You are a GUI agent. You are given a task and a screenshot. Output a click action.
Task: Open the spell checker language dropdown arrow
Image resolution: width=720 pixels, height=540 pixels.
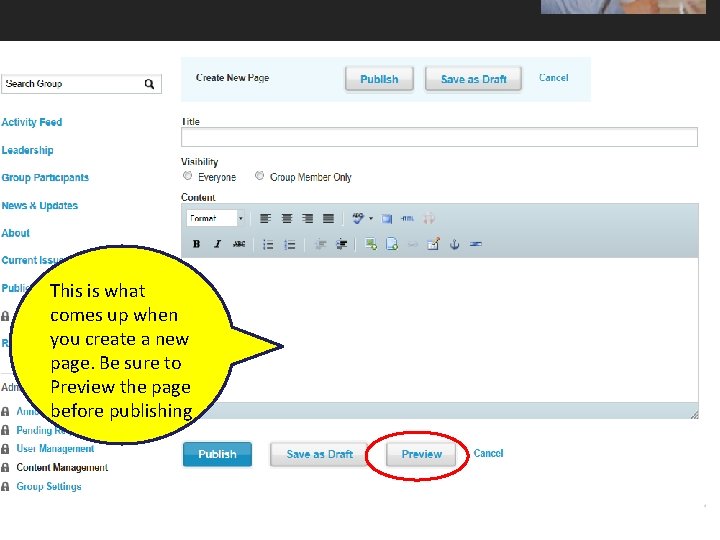click(x=371, y=219)
